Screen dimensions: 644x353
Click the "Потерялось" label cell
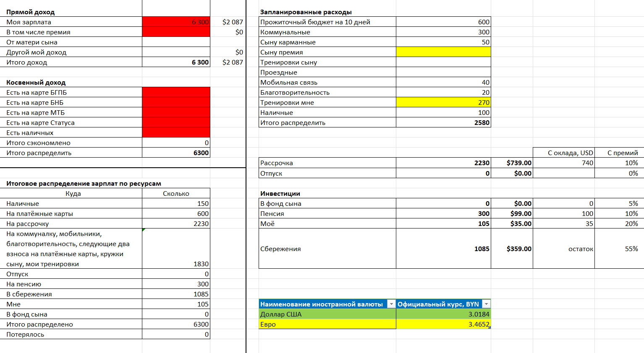tap(71, 334)
